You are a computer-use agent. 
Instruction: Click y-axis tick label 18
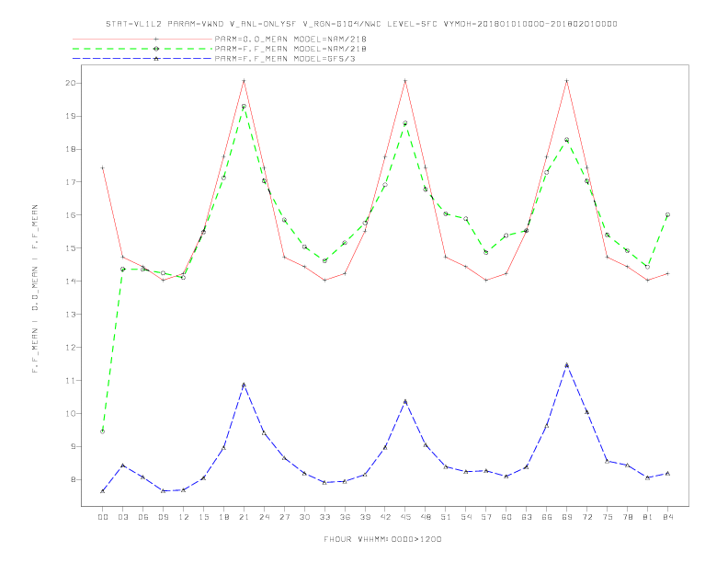[71, 149]
